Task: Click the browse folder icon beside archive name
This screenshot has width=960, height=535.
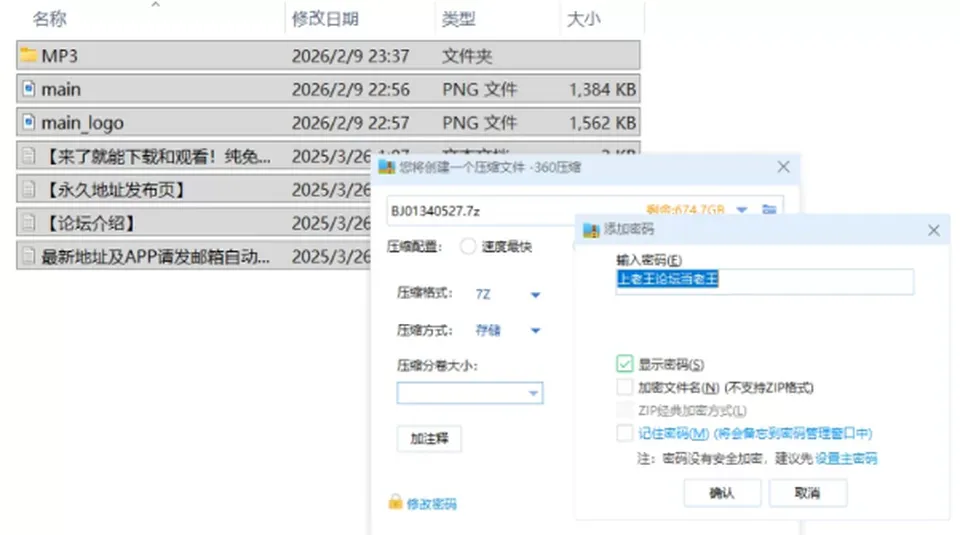Action: 769,210
